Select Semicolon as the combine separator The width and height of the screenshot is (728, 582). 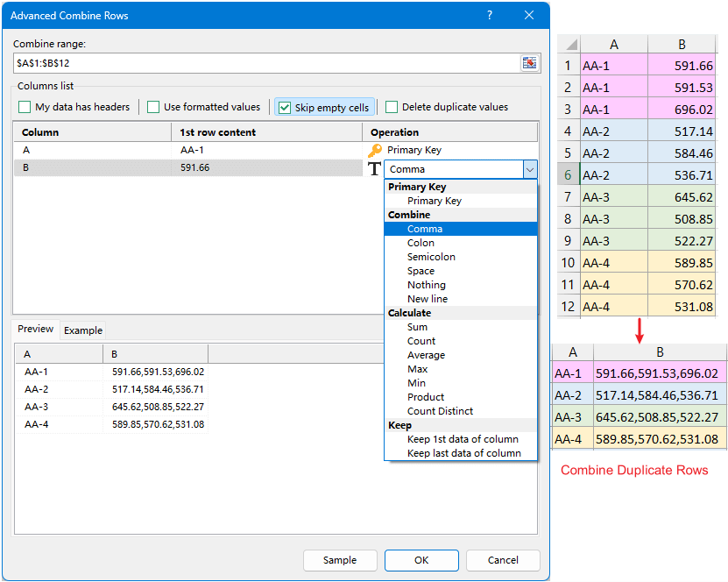tap(430, 256)
